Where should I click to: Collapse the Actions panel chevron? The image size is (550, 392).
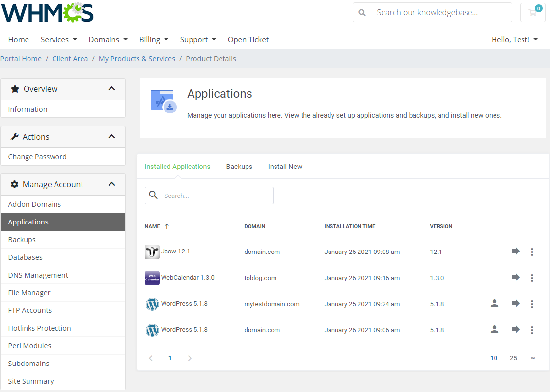click(111, 137)
